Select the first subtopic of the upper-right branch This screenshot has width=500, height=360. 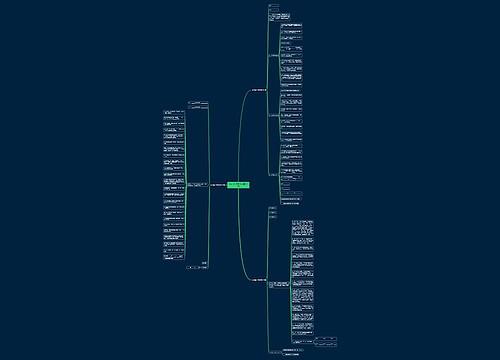pos(273,55)
